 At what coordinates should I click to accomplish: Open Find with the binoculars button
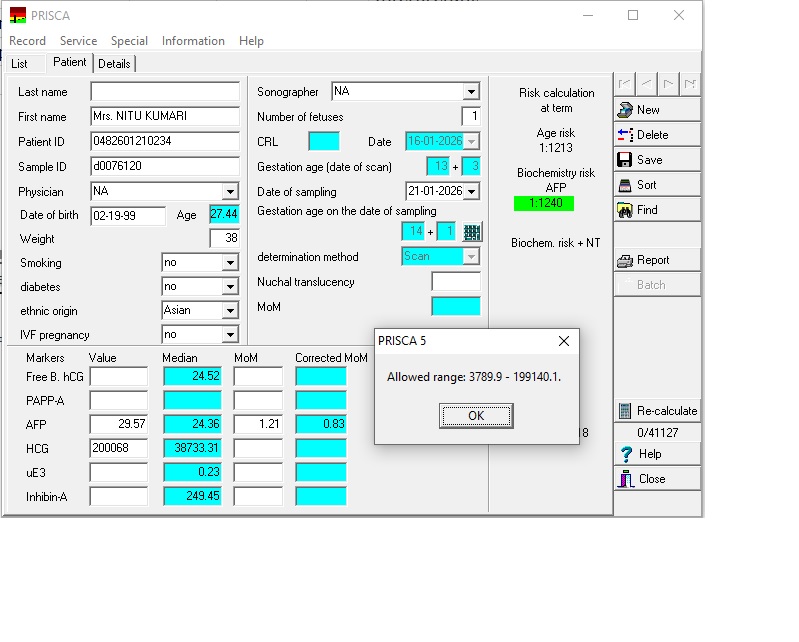[x=656, y=210]
